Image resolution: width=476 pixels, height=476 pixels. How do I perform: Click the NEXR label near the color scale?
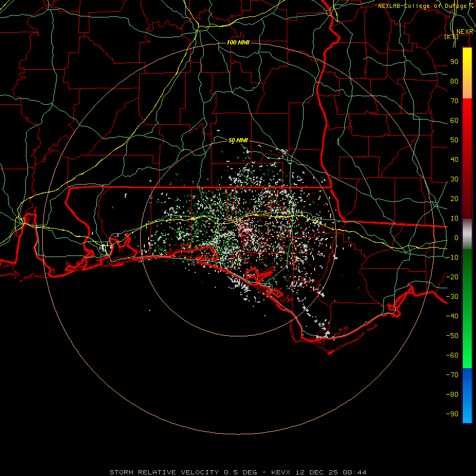pos(465,32)
